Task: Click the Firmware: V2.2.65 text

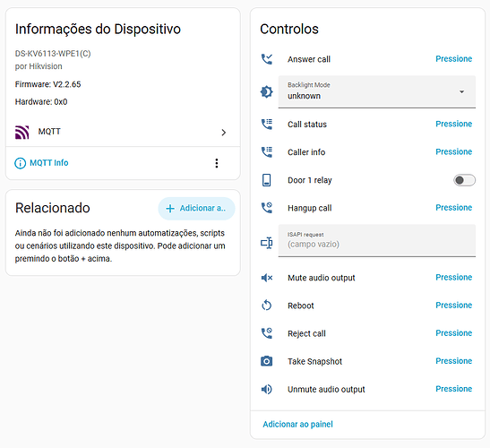Action: point(47,84)
